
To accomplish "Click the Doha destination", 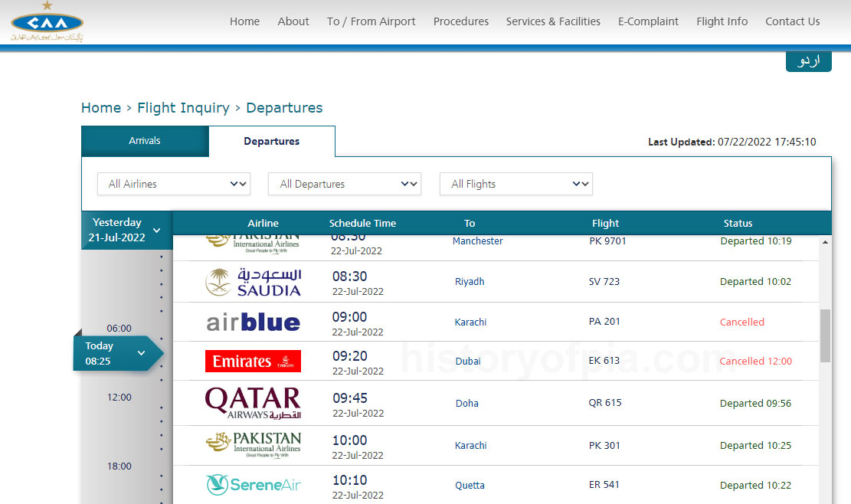I will point(466,403).
